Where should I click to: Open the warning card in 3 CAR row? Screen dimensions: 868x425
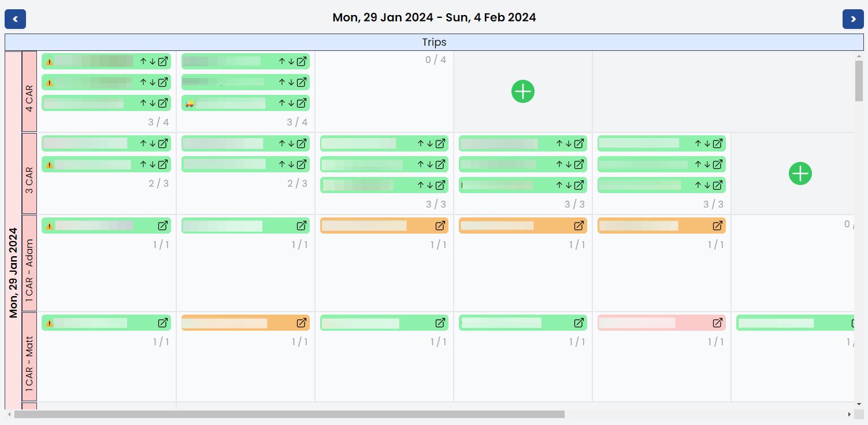click(x=163, y=164)
